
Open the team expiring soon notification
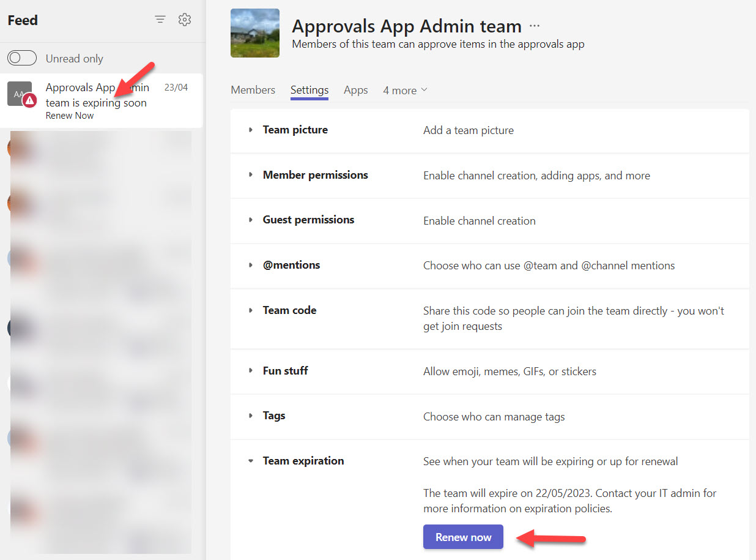pos(102,100)
